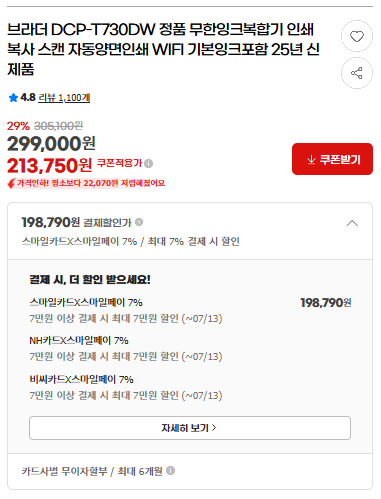This screenshot has height=499, width=381.
Task: Click info icon beside 결제할인가
Action: pos(139,222)
